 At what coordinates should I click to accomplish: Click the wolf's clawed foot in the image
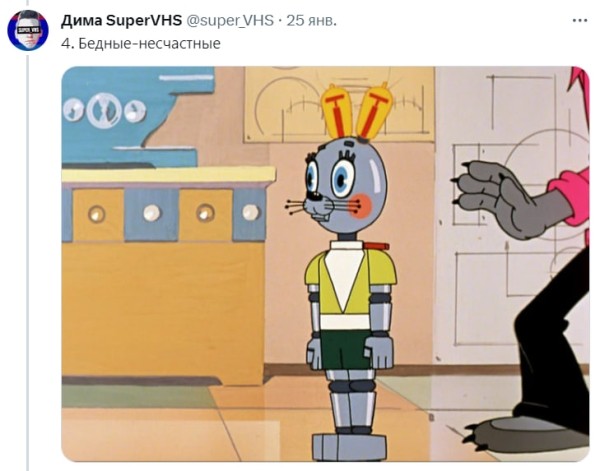(x=522, y=432)
